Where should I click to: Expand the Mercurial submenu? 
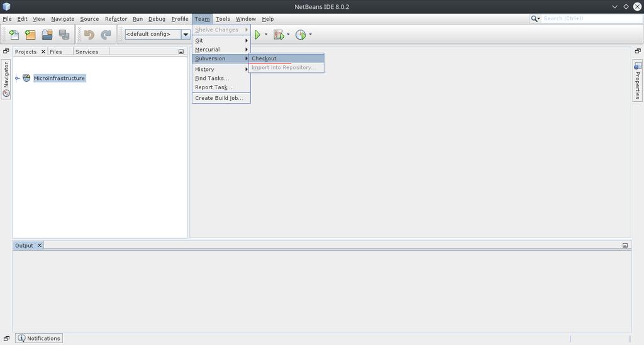[221, 50]
